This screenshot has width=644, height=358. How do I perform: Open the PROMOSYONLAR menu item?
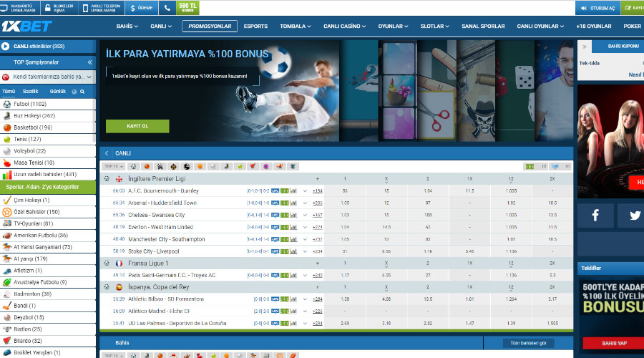210,26
